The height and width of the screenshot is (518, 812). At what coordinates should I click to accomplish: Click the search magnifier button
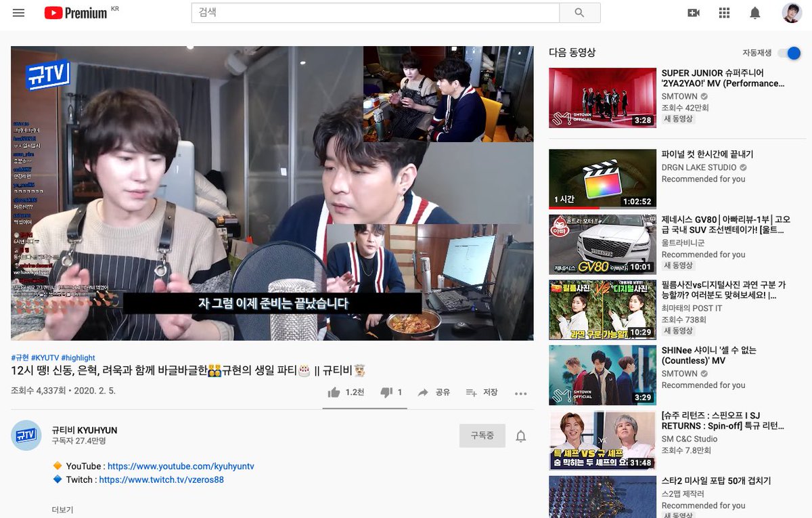[579, 13]
